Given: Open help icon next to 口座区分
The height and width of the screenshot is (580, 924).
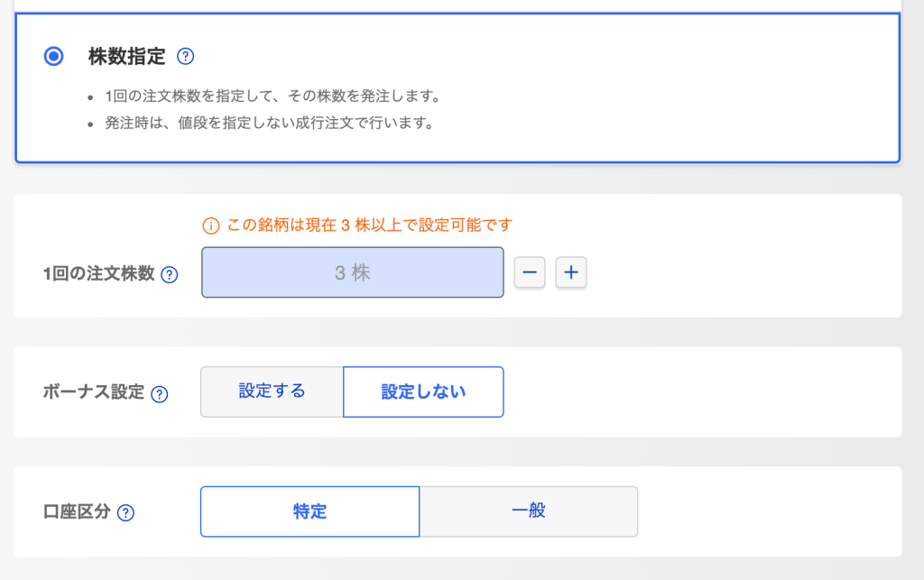Looking at the screenshot, I should coord(125,513).
